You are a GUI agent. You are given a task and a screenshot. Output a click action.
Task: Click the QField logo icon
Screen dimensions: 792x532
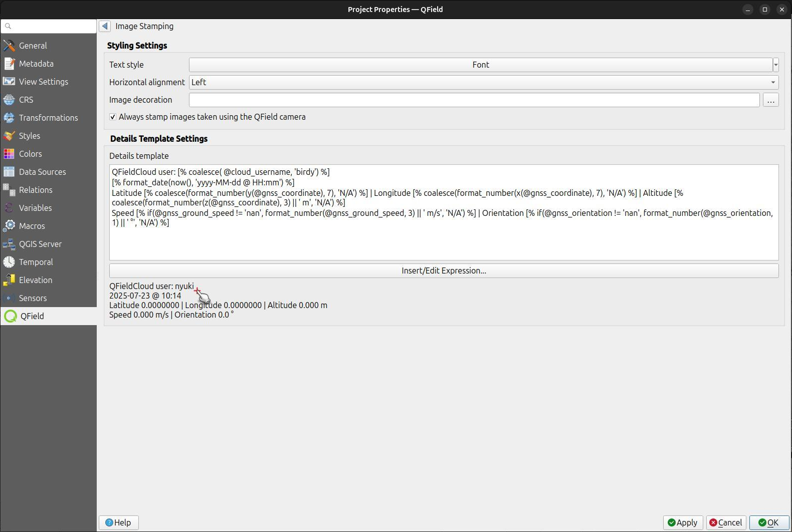click(11, 316)
